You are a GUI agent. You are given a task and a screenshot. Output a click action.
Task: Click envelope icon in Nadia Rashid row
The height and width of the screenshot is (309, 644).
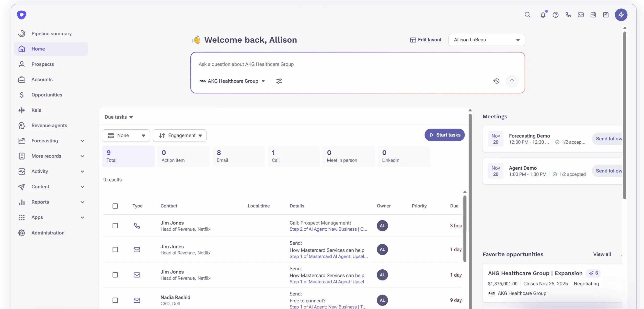pos(137,300)
